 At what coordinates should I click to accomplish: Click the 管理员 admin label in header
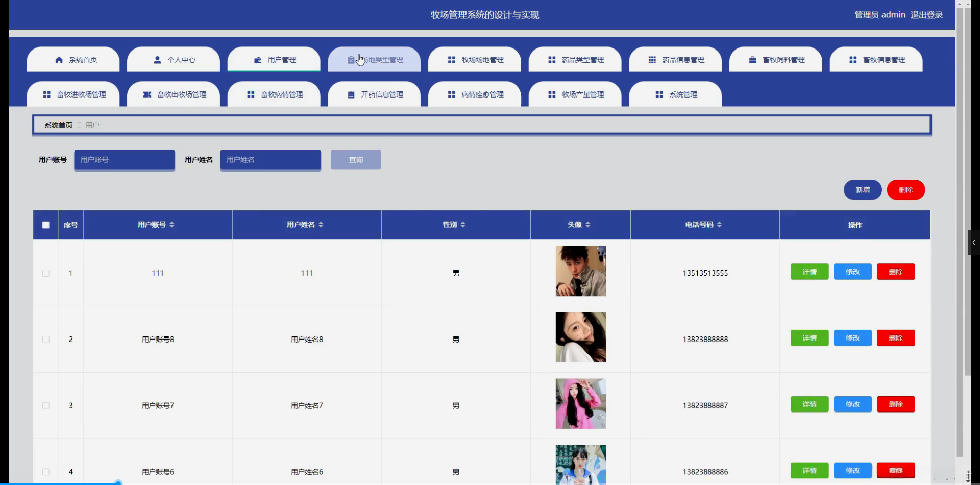[x=880, y=15]
